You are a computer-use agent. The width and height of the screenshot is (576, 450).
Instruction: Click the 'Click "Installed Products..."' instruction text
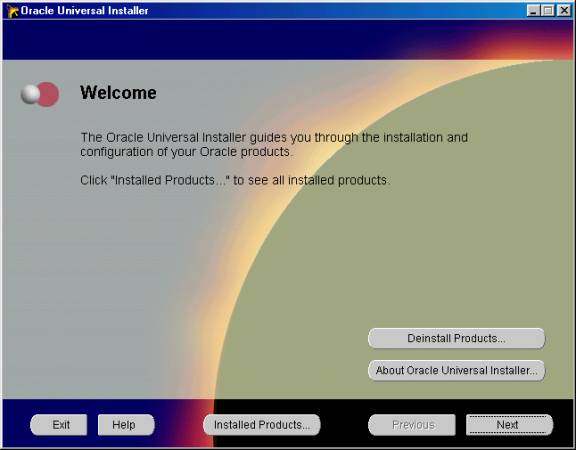(235, 180)
